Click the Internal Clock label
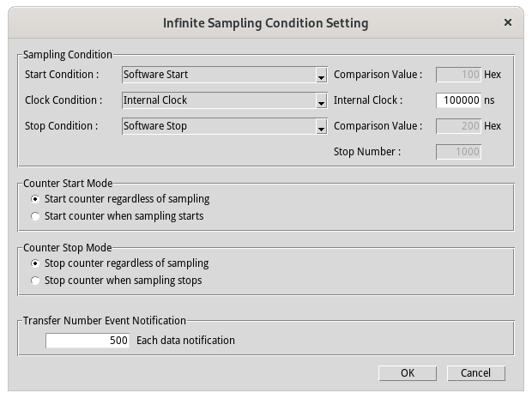 367,100
